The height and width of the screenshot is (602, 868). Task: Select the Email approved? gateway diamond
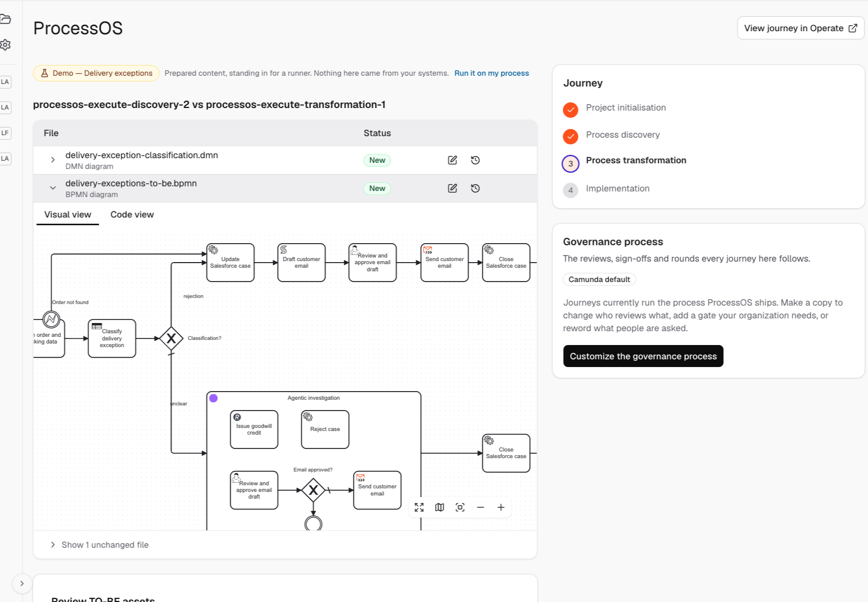click(x=314, y=490)
